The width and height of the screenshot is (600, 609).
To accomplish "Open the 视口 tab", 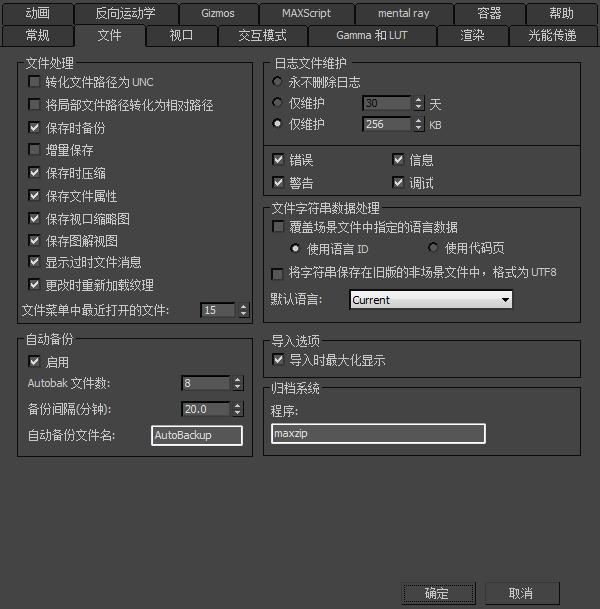I will point(181,35).
